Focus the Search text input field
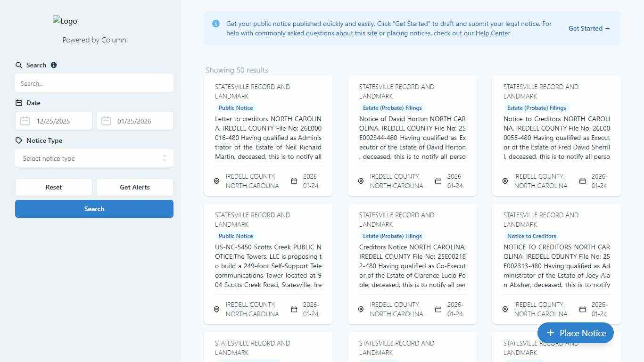Viewport: 644px width, 362px height. [94, 83]
